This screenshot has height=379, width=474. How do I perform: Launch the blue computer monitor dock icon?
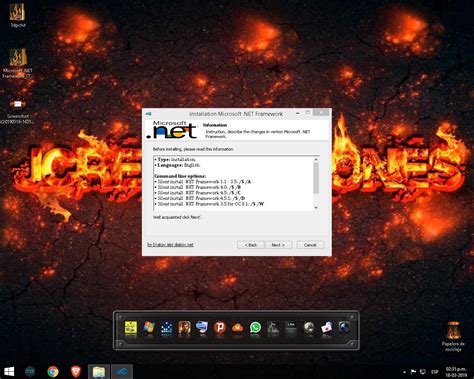coord(202,328)
